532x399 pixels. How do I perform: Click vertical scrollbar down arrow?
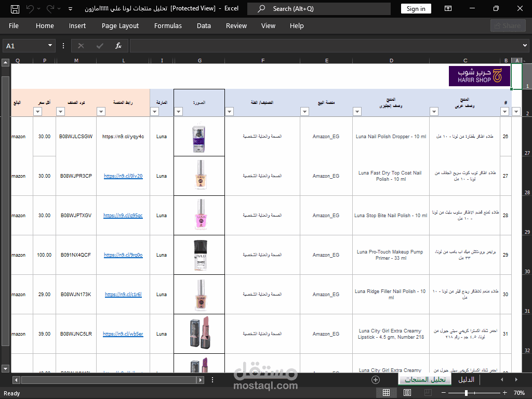coord(5,368)
